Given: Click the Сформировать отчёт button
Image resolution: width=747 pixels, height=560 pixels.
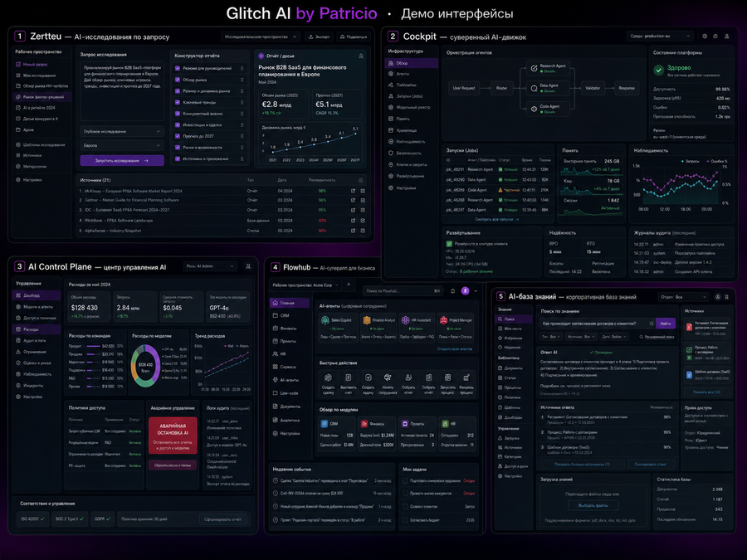Looking at the screenshot, I should 223,519.
